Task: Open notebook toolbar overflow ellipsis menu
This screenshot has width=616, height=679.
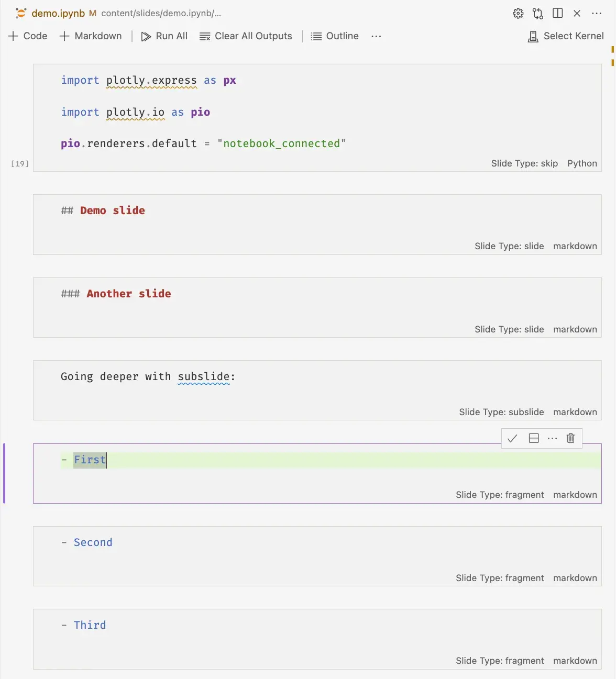Action: click(x=376, y=36)
